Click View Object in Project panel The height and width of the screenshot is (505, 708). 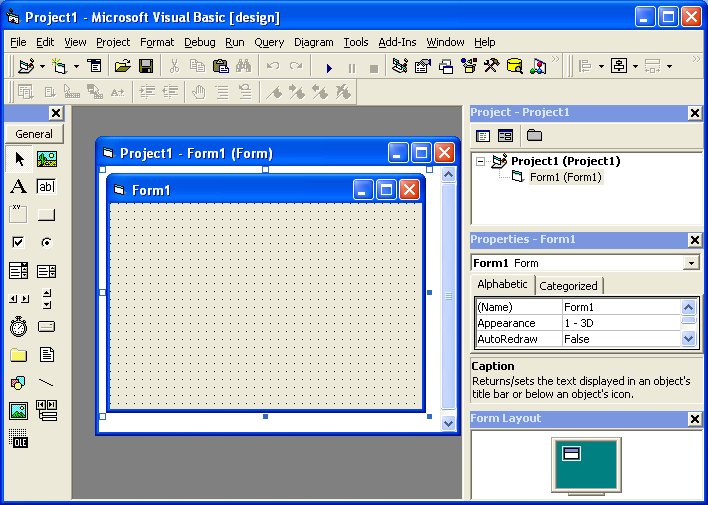point(505,136)
